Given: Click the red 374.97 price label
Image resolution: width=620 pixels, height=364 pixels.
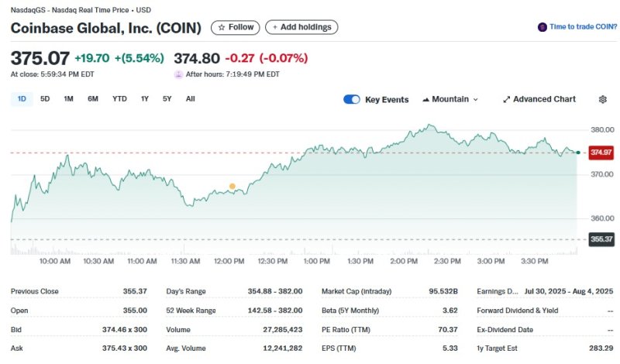Looking at the screenshot, I should 601,153.
